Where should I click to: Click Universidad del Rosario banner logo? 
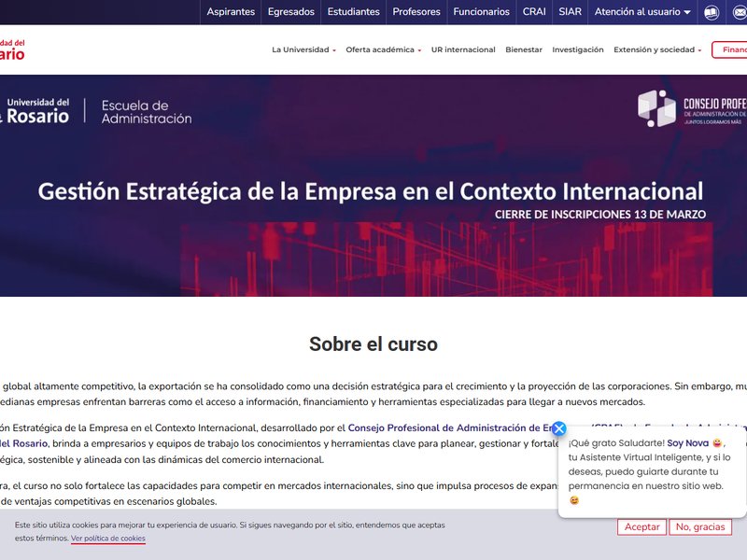click(x=35, y=111)
